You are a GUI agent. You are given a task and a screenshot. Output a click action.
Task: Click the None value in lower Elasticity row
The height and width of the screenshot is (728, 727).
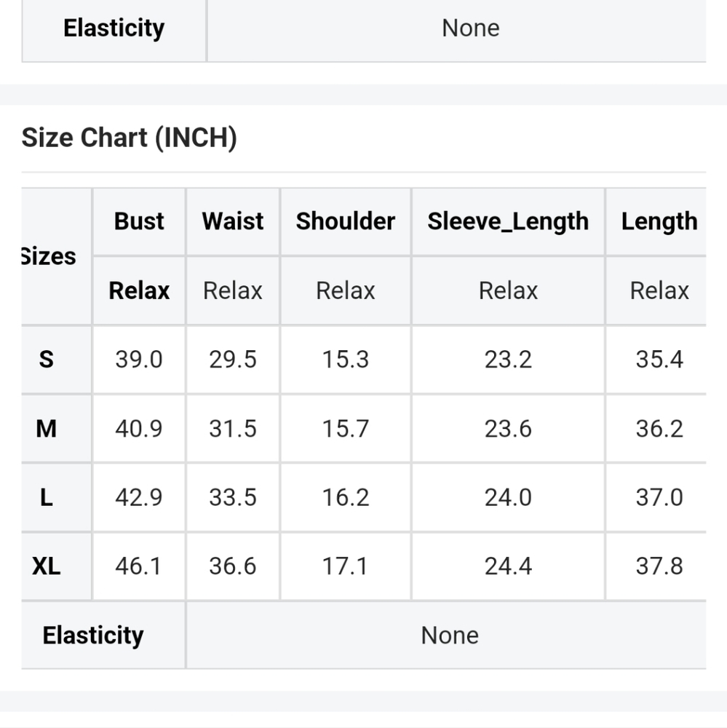pos(450,635)
